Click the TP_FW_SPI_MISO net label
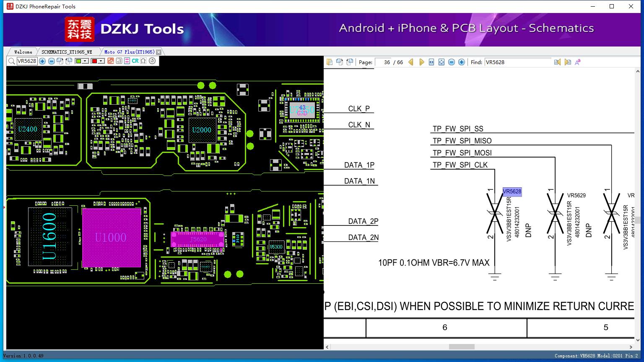Screen dimensions: 644x362 pyautogui.click(x=462, y=141)
